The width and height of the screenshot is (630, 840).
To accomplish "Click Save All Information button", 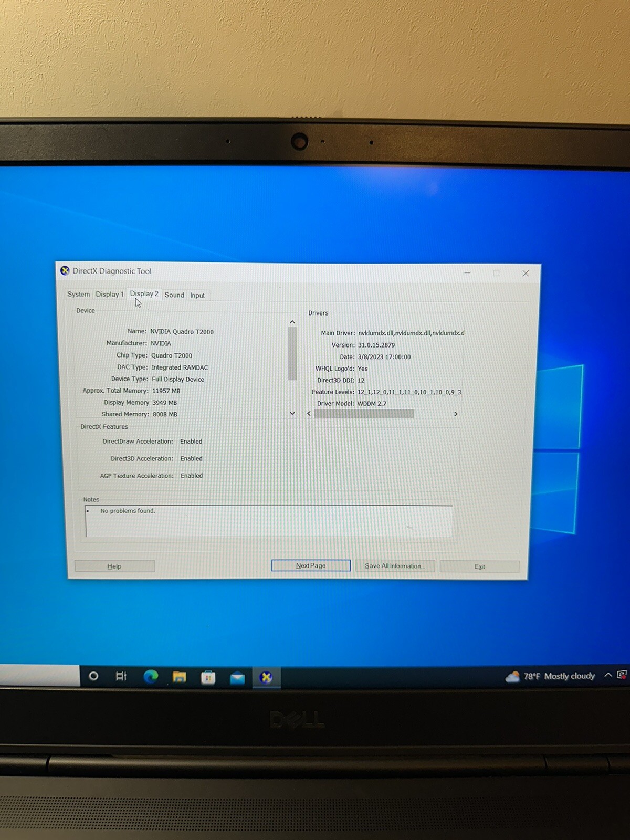I will (395, 566).
